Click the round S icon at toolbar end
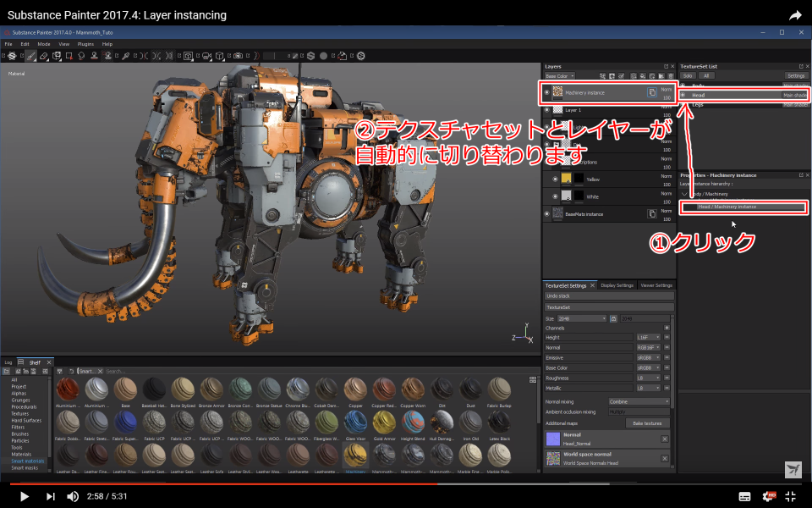The height and width of the screenshot is (508, 812). [x=361, y=56]
